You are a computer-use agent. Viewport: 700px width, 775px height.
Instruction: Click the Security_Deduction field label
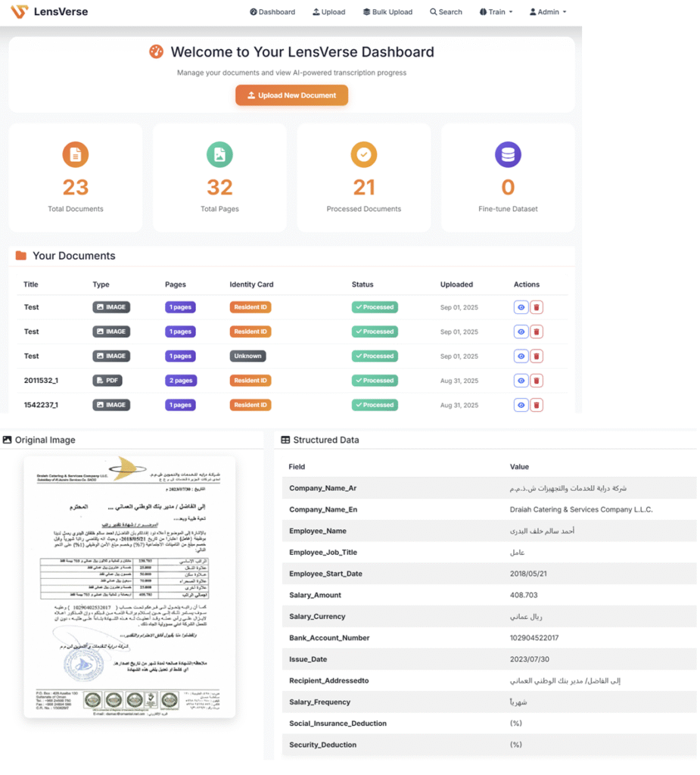pyautogui.click(x=323, y=745)
